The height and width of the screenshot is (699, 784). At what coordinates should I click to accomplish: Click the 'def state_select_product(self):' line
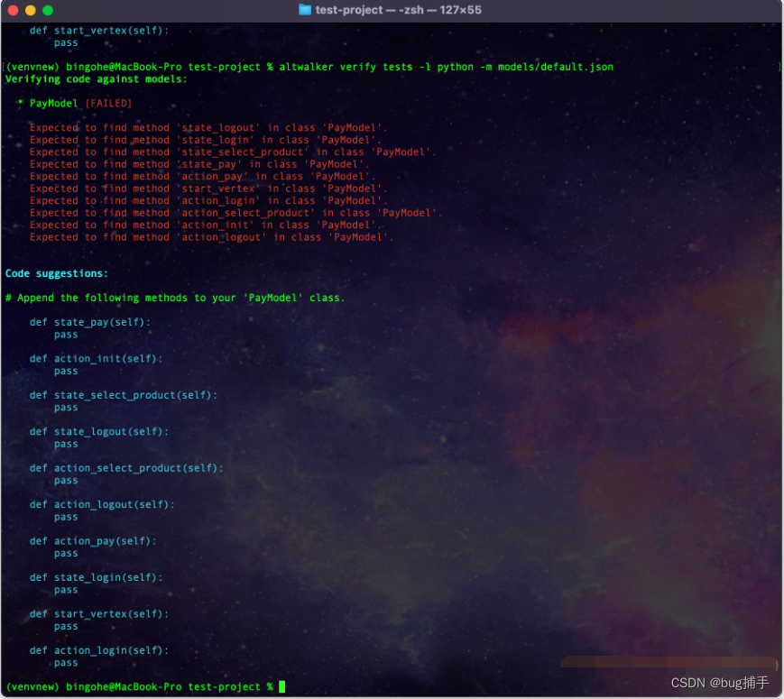click(124, 396)
